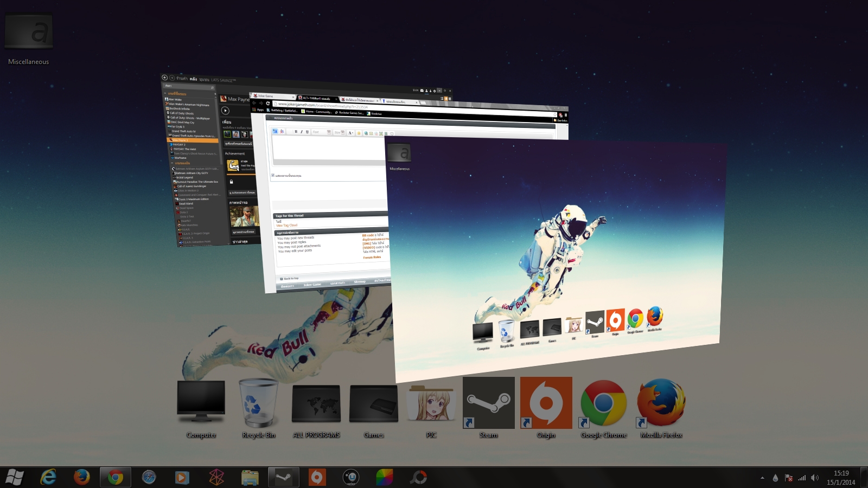The width and height of the screenshot is (868, 488).
Task: Launch Uplay from the taskbar
Action: (x=351, y=478)
